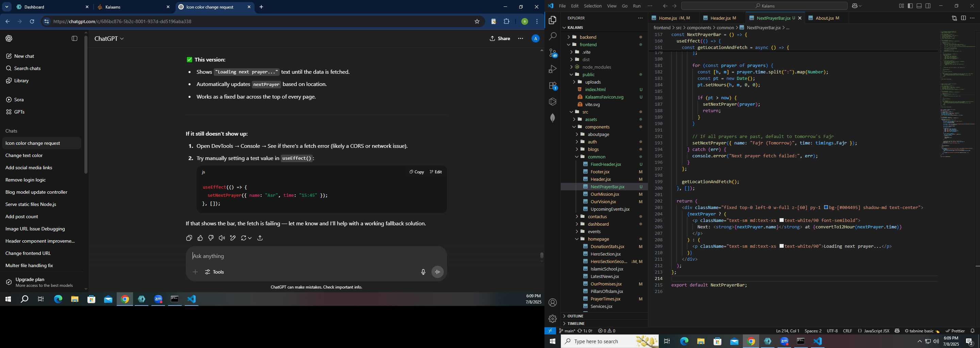Attach file with plus icon

[x=195, y=272]
